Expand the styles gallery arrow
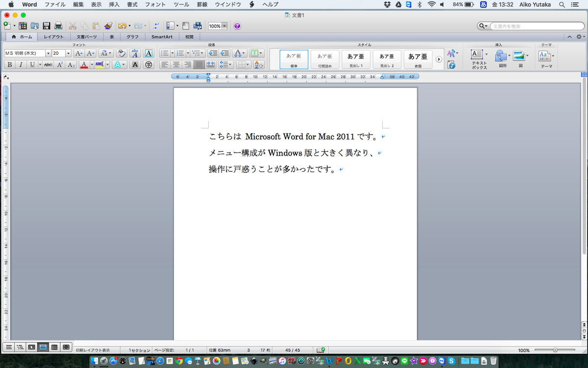The height and width of the screenshot is (368, 588). 439,59
